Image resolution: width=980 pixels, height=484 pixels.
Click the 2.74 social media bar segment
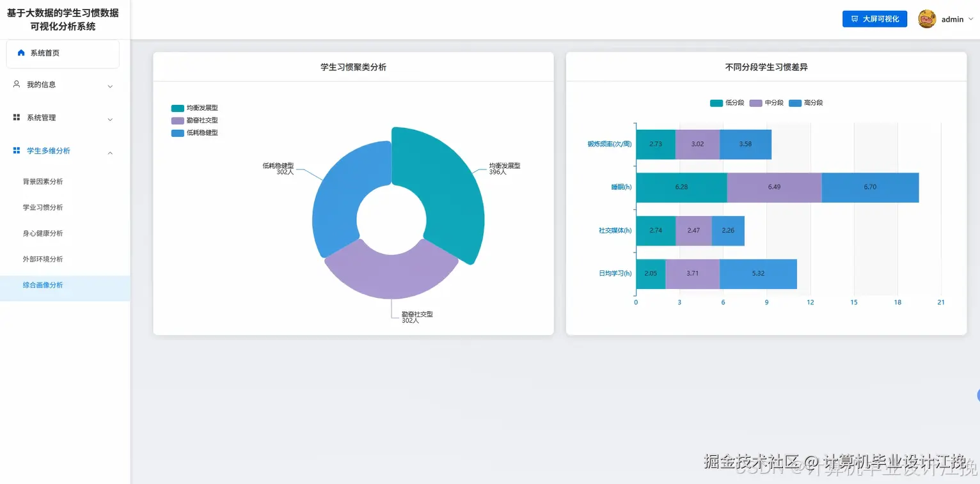[656, 231]
